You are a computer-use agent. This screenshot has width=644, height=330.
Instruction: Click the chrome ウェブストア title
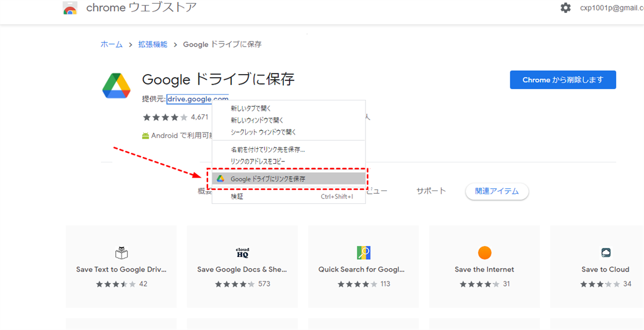(x=141, y=8)
